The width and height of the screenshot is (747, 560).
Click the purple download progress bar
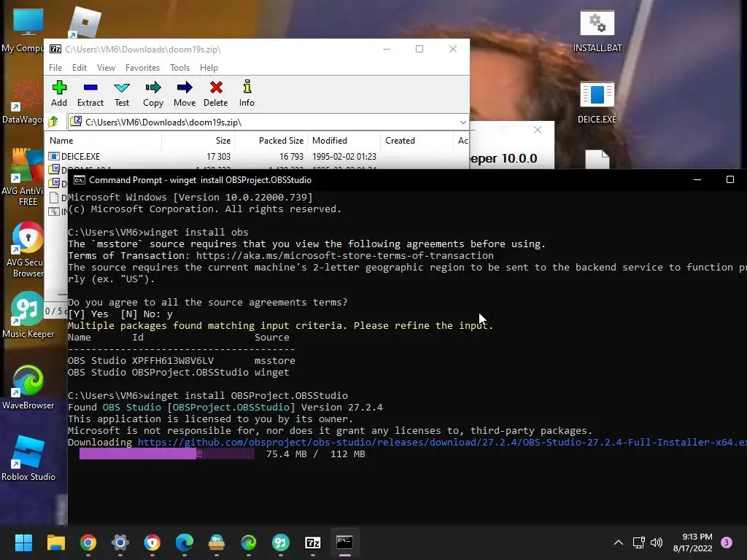point(167,454)
